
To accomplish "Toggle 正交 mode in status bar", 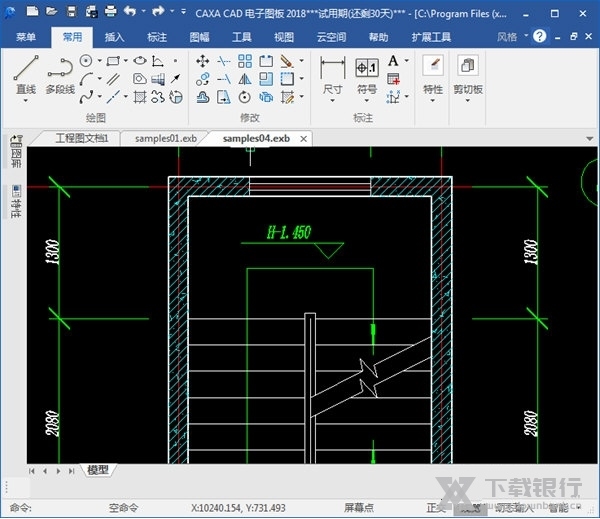I will (433, 508).
